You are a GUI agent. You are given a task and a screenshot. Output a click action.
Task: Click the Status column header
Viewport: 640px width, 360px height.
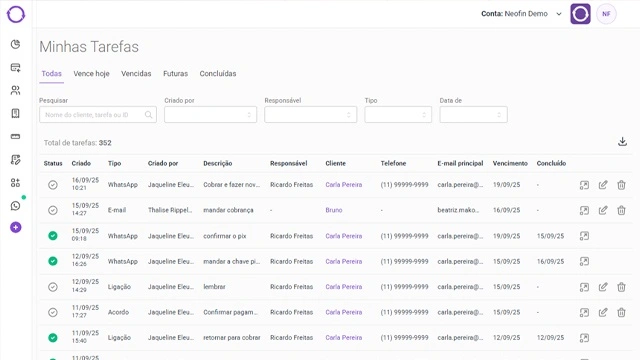pyautogui.click(x=53, y=163)
